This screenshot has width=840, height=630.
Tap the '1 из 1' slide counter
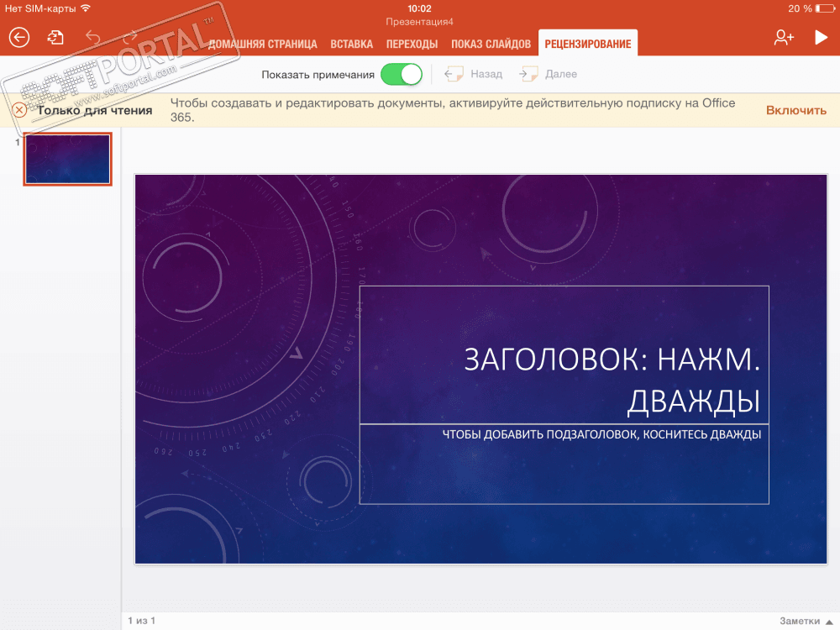pos(141,621)
